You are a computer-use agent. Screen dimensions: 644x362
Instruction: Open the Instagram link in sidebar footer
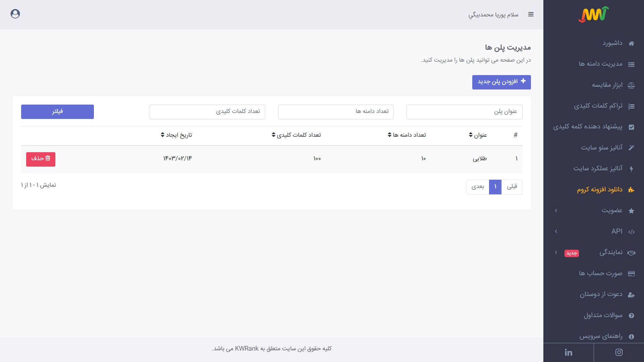coord(619,352)
